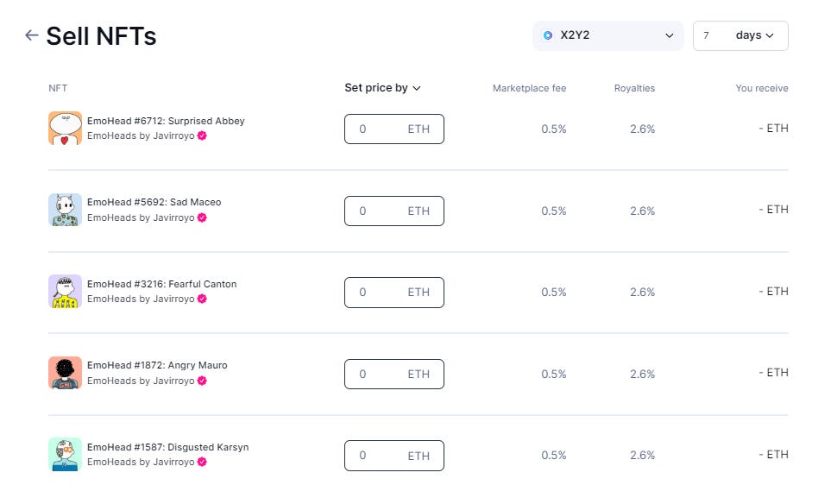
Task: Click price field for EmoHead #5692
Action: click(x=380, y=211)
